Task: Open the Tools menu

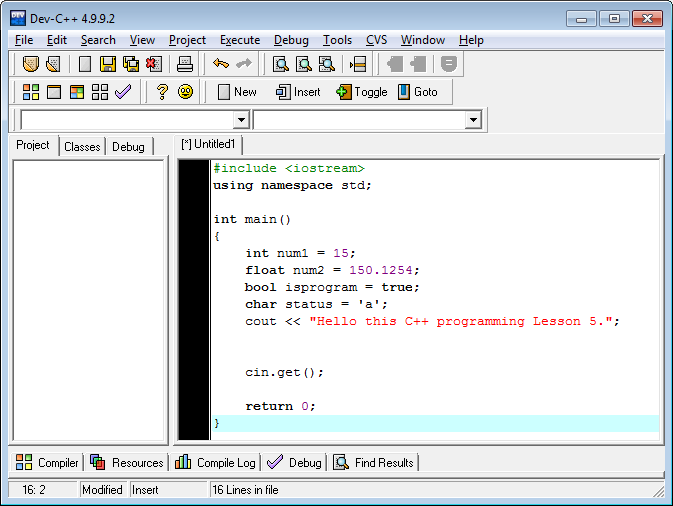Action: 337,40
